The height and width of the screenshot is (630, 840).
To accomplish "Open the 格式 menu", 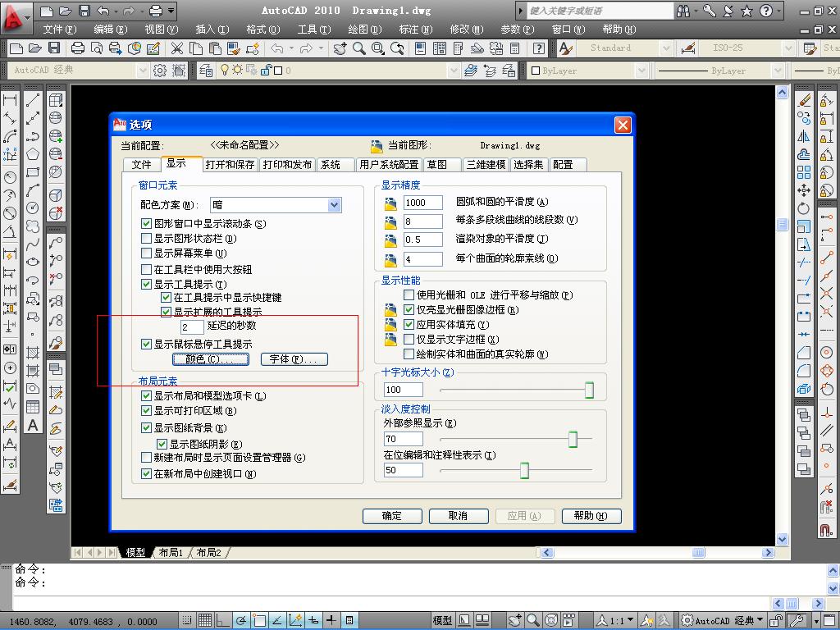I will pyautogui.click(x=263, y=30).
